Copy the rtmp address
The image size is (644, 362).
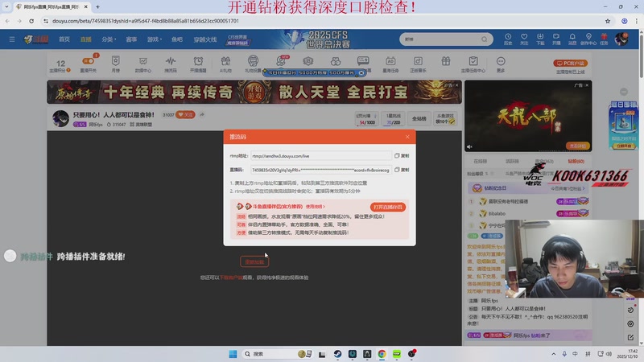tap(402, 156)
